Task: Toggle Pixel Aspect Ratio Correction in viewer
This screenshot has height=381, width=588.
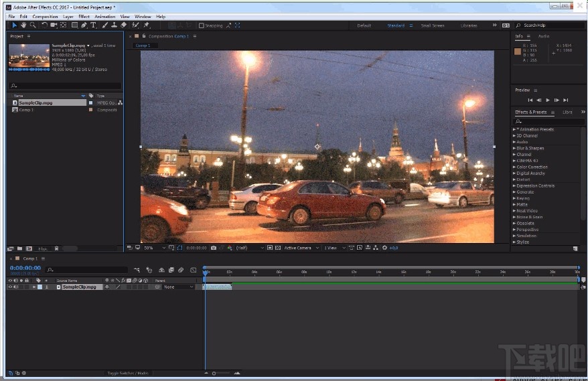Action: click(x=352, y=248)
